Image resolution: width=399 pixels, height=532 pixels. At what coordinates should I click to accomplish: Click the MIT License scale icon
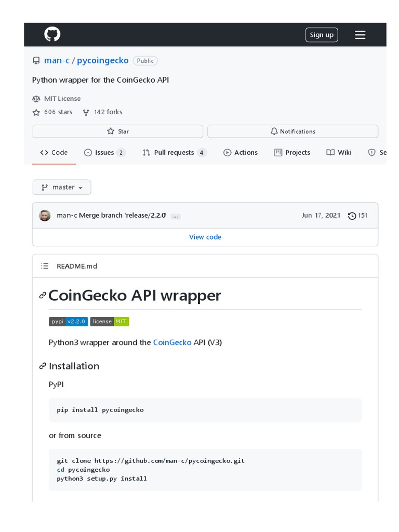tap(36, 99)
